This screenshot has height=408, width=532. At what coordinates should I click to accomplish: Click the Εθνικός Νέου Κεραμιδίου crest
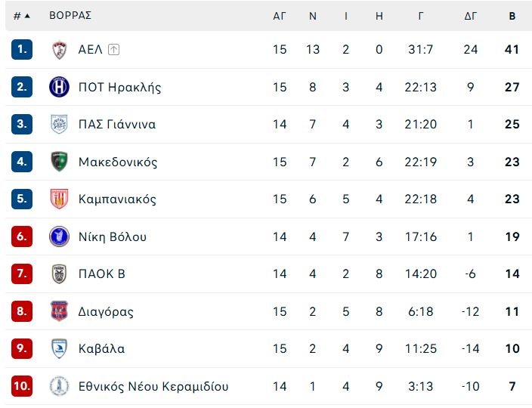point(60,386)
